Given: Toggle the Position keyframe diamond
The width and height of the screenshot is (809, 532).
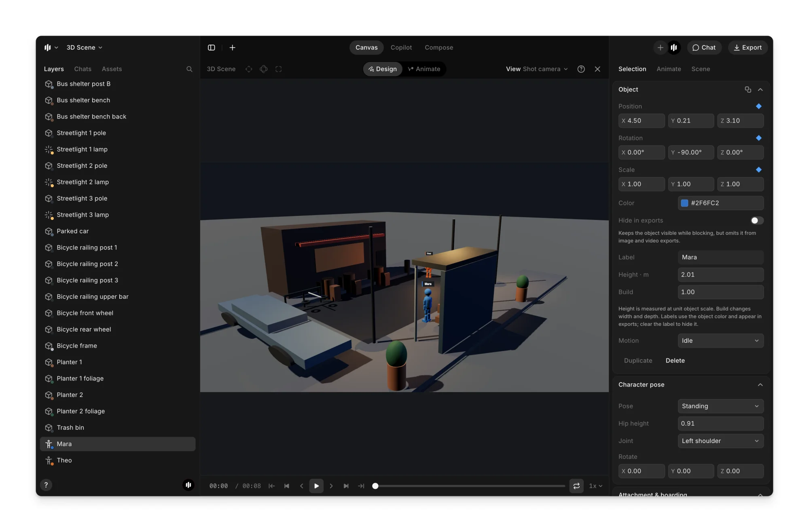Looking at the screenshot, I should 759,106.
